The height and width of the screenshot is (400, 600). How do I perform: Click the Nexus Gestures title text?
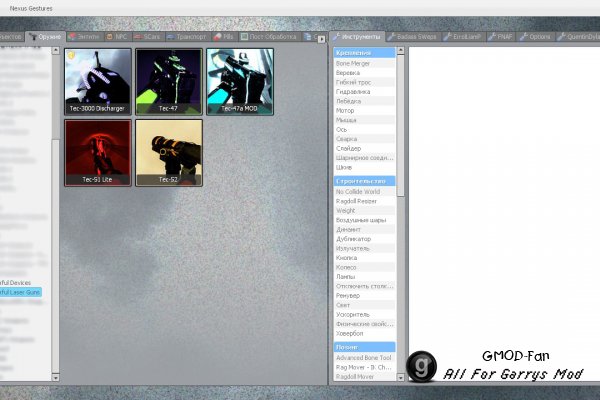tap(31, 8)
